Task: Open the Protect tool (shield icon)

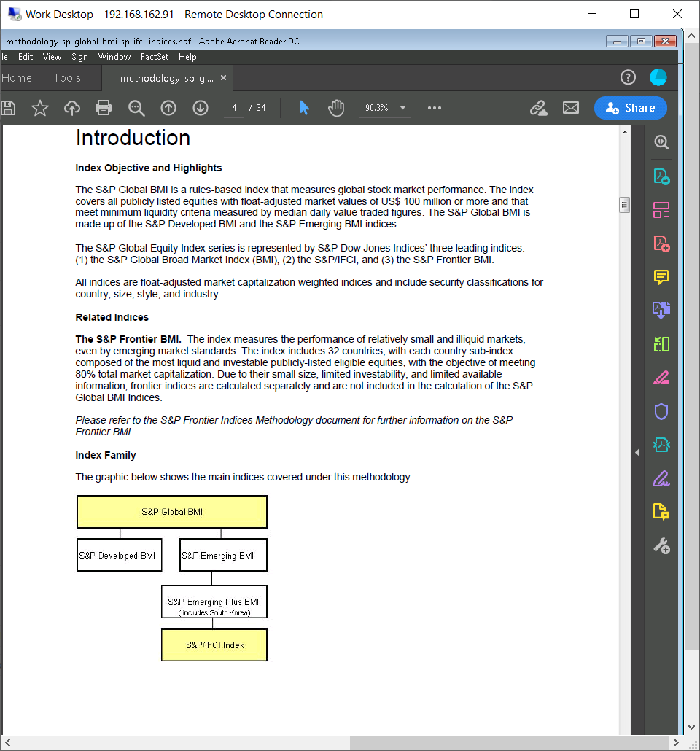Action: click(661, 411)
